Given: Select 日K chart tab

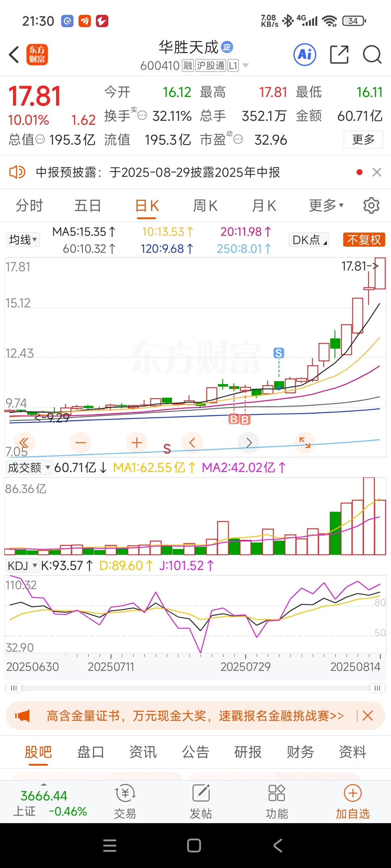Looking at the screenshot, I should tap(147, 206).
